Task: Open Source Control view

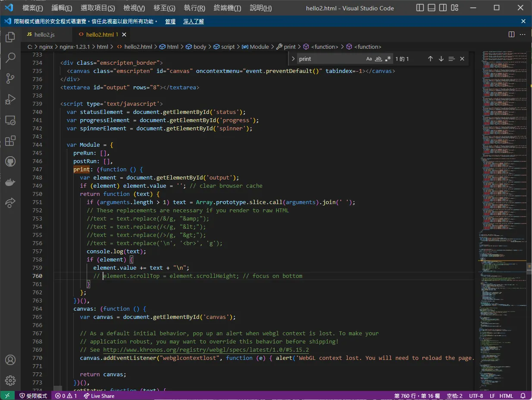Action: pyautogui.click(x=10, y=78)
